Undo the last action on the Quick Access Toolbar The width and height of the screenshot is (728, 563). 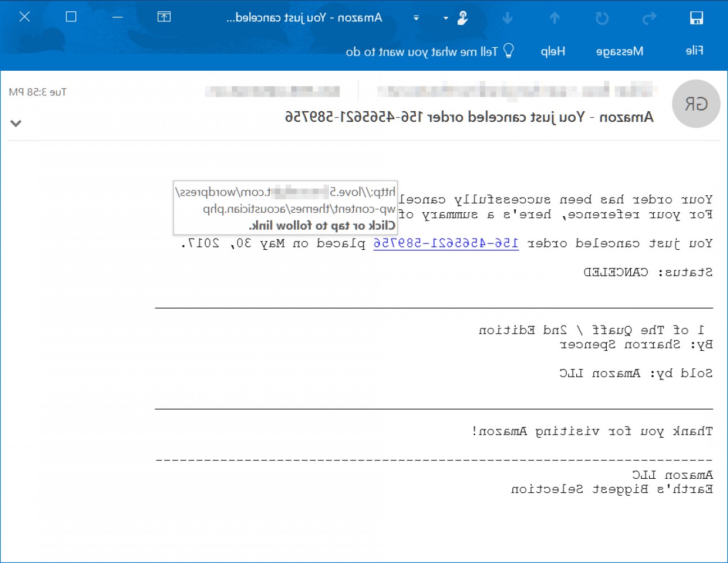coord(602,18)
